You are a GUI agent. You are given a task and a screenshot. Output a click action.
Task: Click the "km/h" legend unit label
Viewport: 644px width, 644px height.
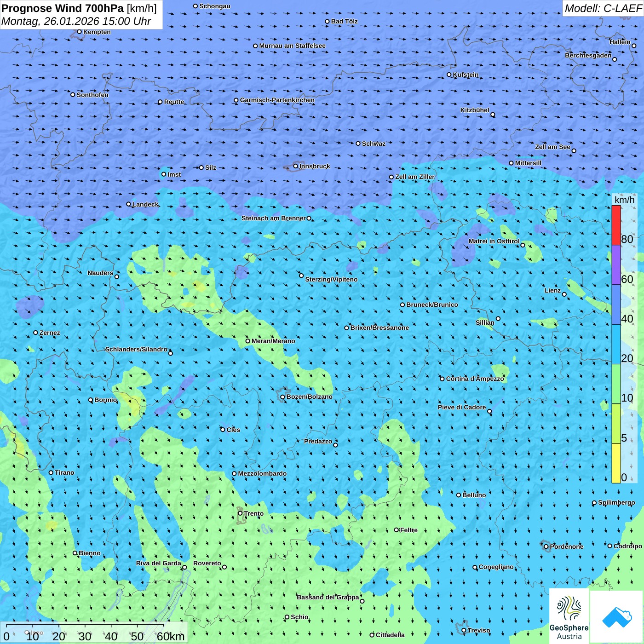pos(624,200)
